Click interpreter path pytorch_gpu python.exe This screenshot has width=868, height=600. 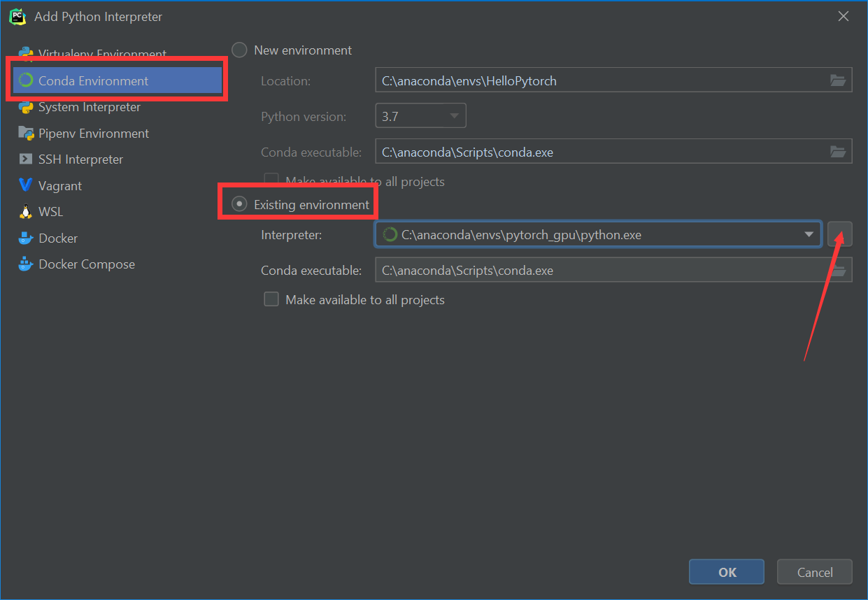[521, 235]
